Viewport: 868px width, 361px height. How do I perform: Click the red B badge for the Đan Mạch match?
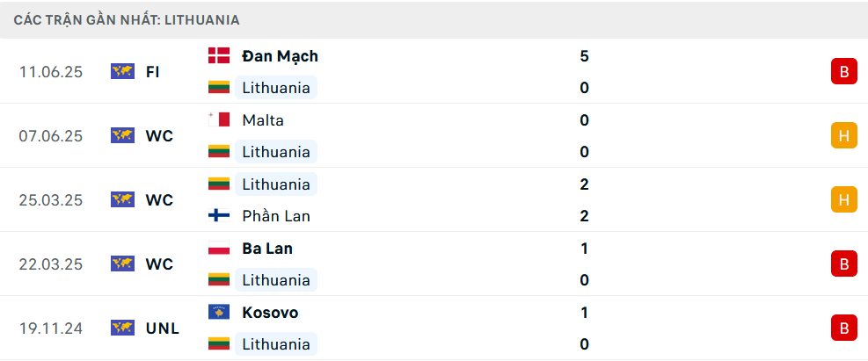843,72
